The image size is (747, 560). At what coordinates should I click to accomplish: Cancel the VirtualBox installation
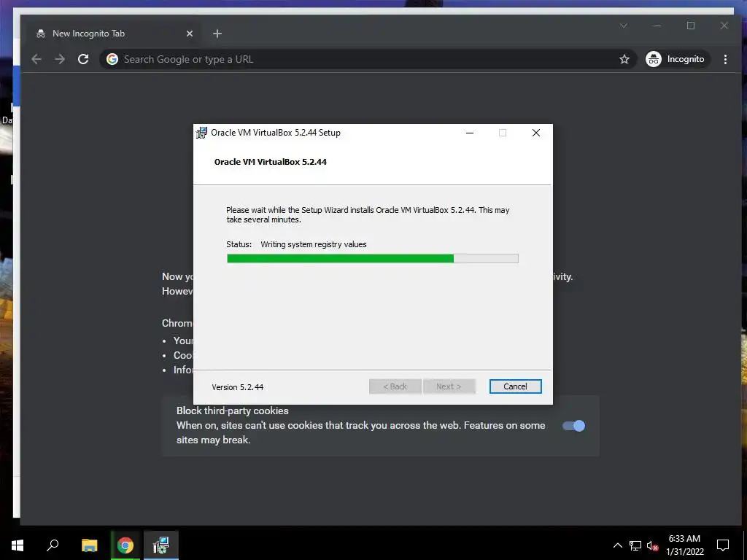515,386
